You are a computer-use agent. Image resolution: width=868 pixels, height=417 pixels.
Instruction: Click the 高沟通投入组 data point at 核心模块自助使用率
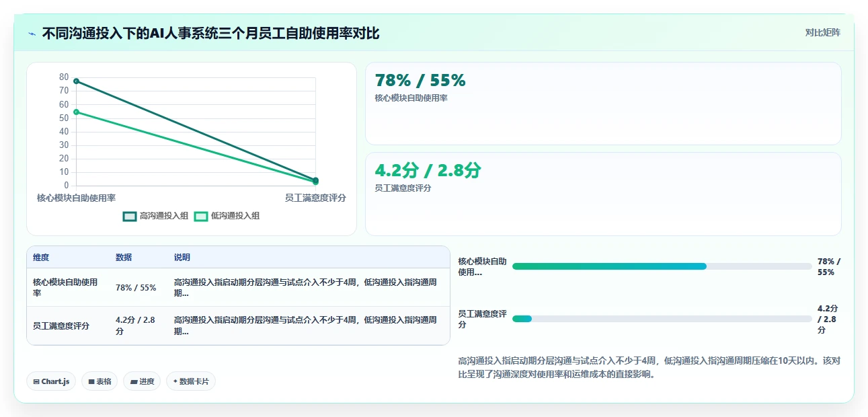pos(77,81)
